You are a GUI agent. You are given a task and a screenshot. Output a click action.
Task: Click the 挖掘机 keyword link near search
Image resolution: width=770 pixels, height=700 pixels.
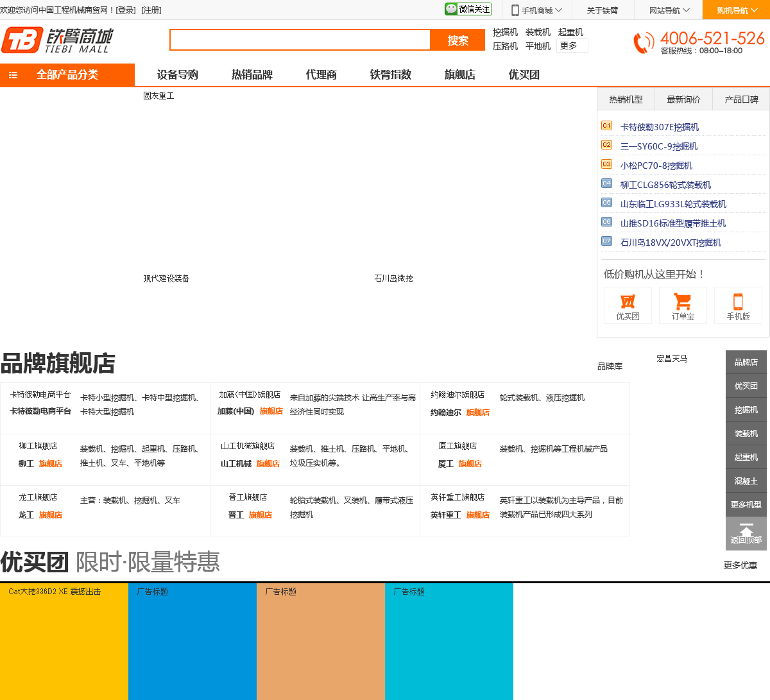click(505, 32)
